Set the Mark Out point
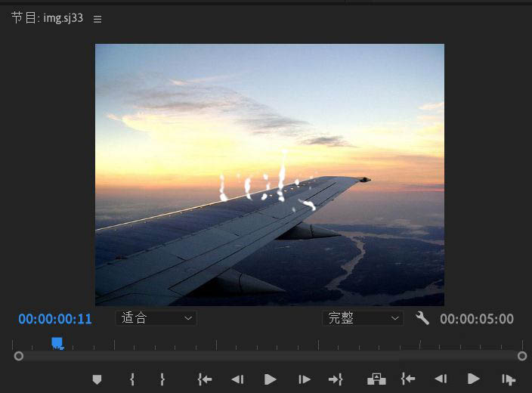Viewport: 532px width, 393px height. (x=162, y=379)
